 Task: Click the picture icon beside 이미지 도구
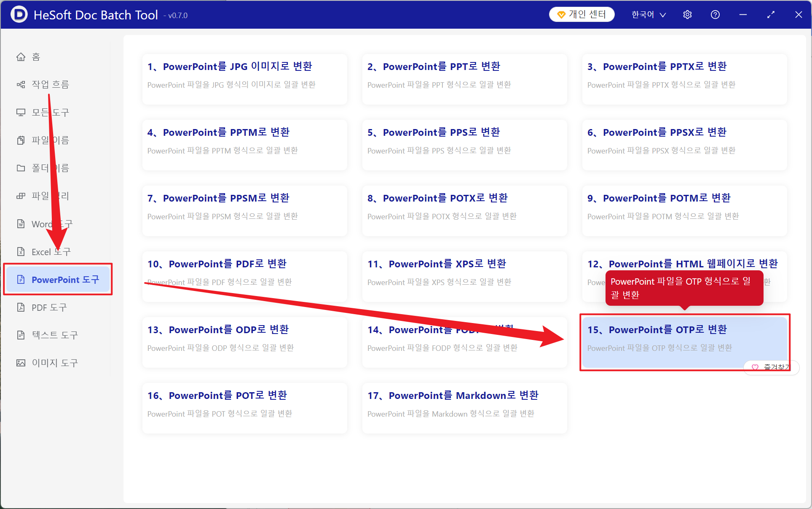pos(21,363)
